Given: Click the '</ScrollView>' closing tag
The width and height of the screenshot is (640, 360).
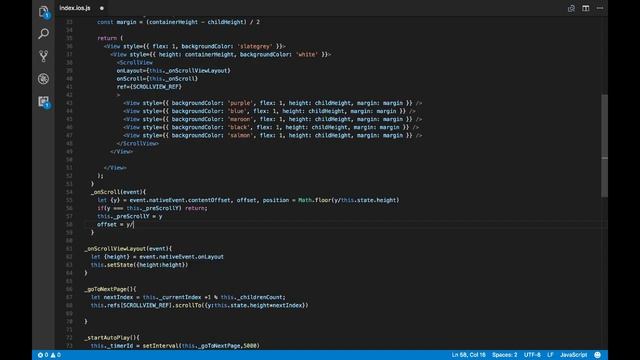Looking at the screenshot, I should (138, 143).
